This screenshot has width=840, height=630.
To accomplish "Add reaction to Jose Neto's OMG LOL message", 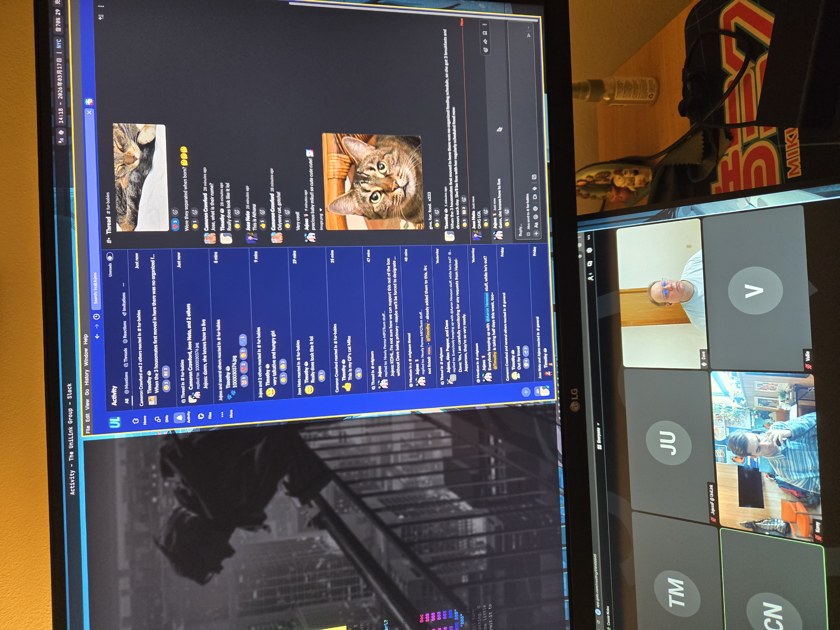I will coord(485,211).
